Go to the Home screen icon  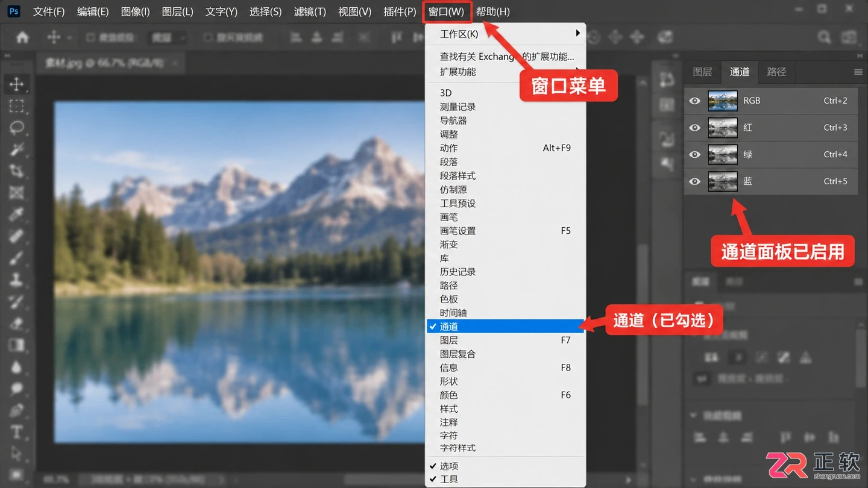(22, 37)
